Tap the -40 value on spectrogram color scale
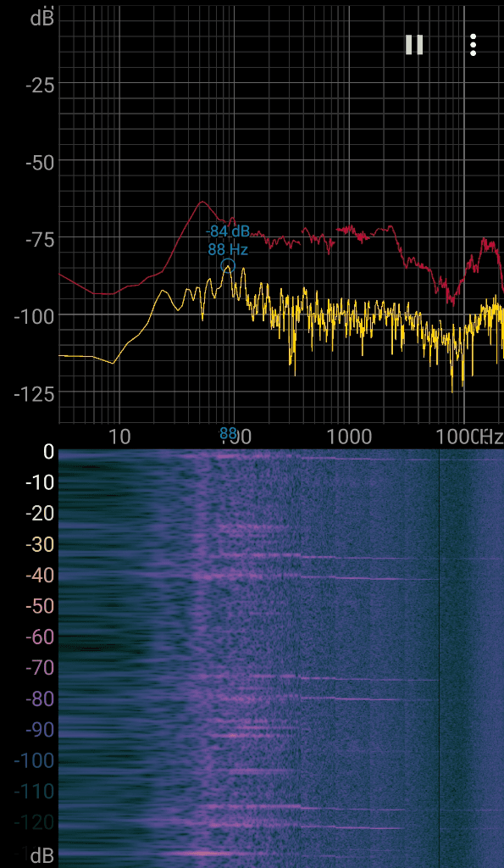Image resolution: width=504 pixels, height=868 pixels. [x=41, y=576]
